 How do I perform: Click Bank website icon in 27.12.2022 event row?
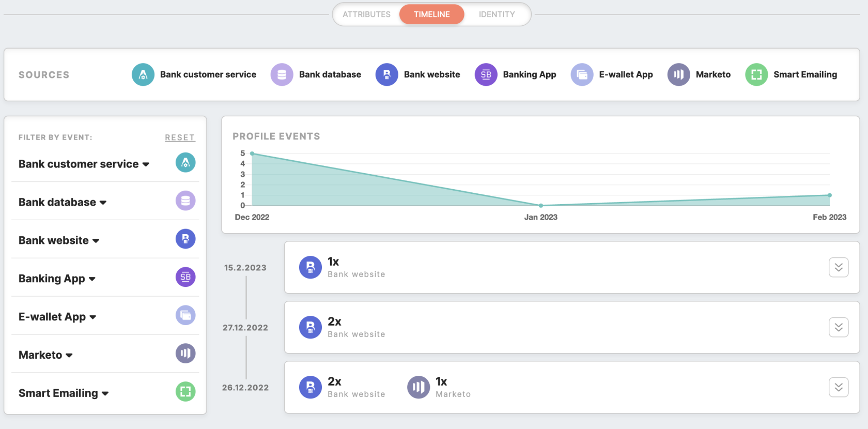tap(311, 327)
